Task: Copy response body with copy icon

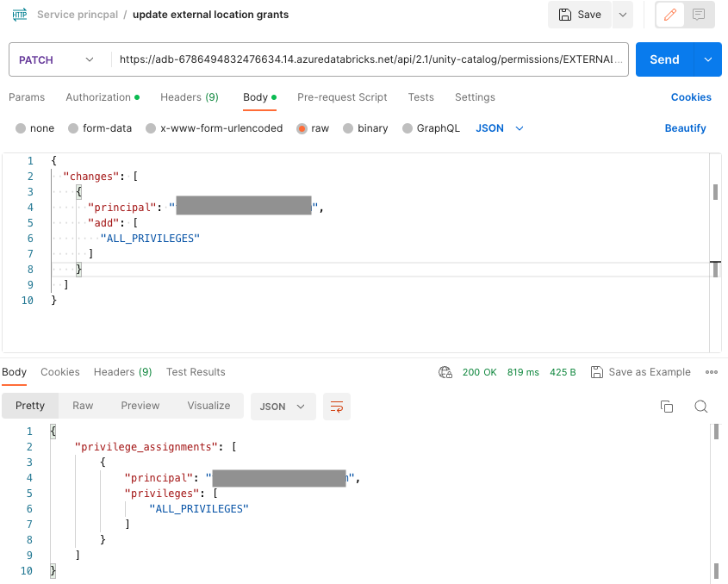Action: tap(667, 407)
